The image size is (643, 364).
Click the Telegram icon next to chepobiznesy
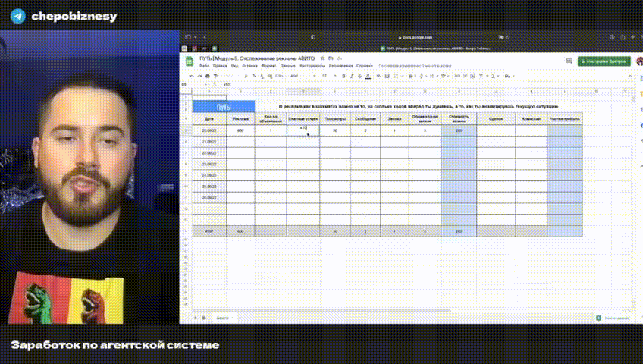click(x=18, y=17)
